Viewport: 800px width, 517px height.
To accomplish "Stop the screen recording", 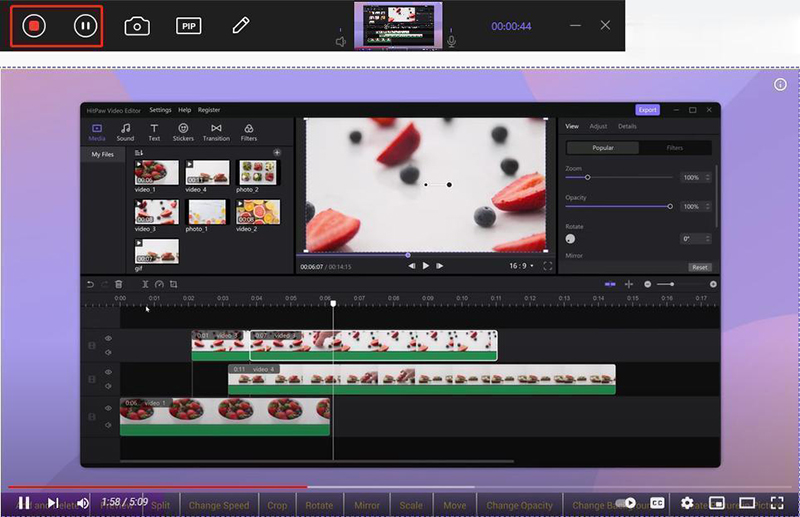I will point(34,26).
